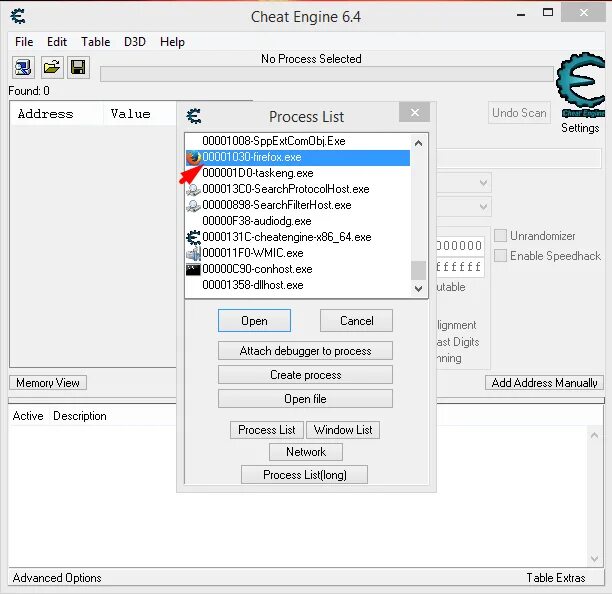Click the conhost.exe console icon
612x594 pixels.
[x=193, y=269]
